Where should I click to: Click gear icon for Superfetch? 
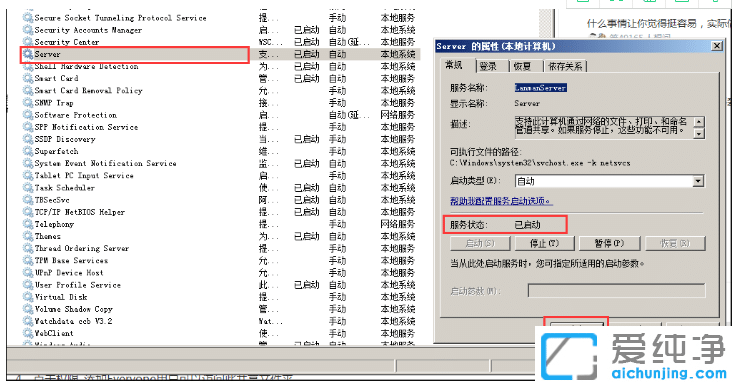pyautogui.click(x=28, y=151)
